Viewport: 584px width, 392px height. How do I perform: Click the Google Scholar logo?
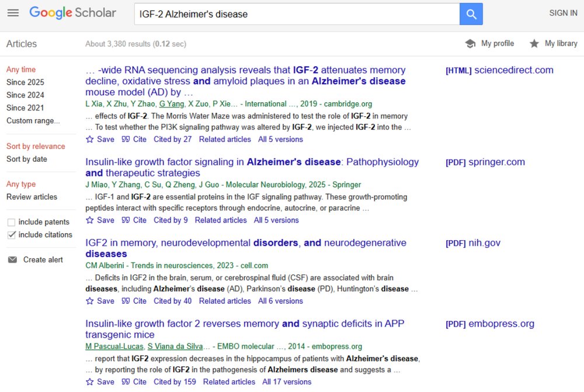click(x=72, y=13)
